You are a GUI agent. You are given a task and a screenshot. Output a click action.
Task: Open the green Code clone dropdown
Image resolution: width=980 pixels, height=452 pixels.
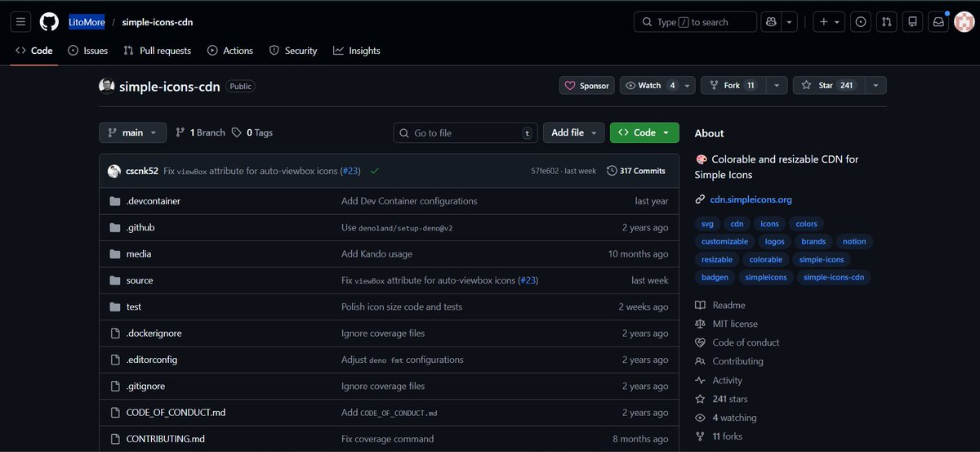click(x=644, y=132)
